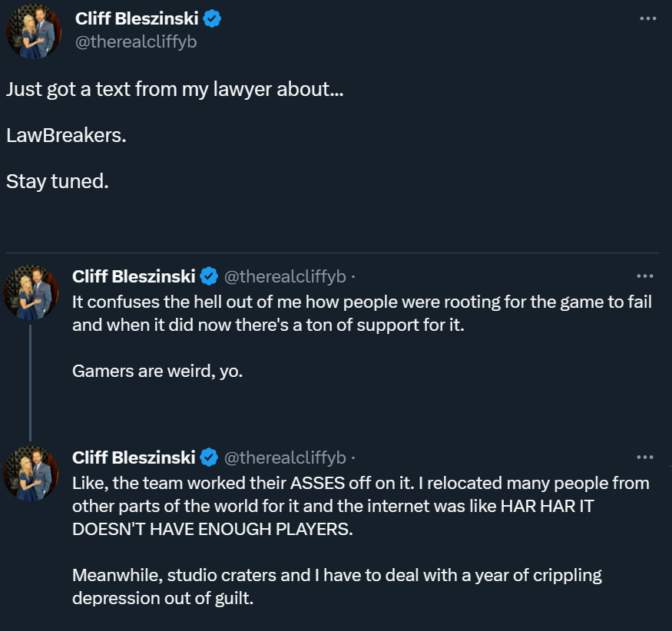Open the avatar beside the "studio craters" reply
The width and height of the screenshot is (672, 631).
pos(31,474)
